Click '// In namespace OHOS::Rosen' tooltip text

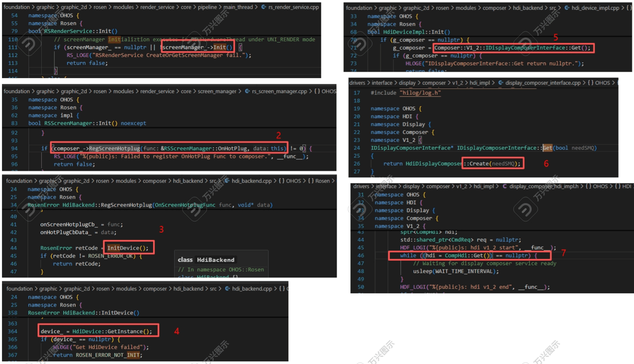click(x=221, y=270)
